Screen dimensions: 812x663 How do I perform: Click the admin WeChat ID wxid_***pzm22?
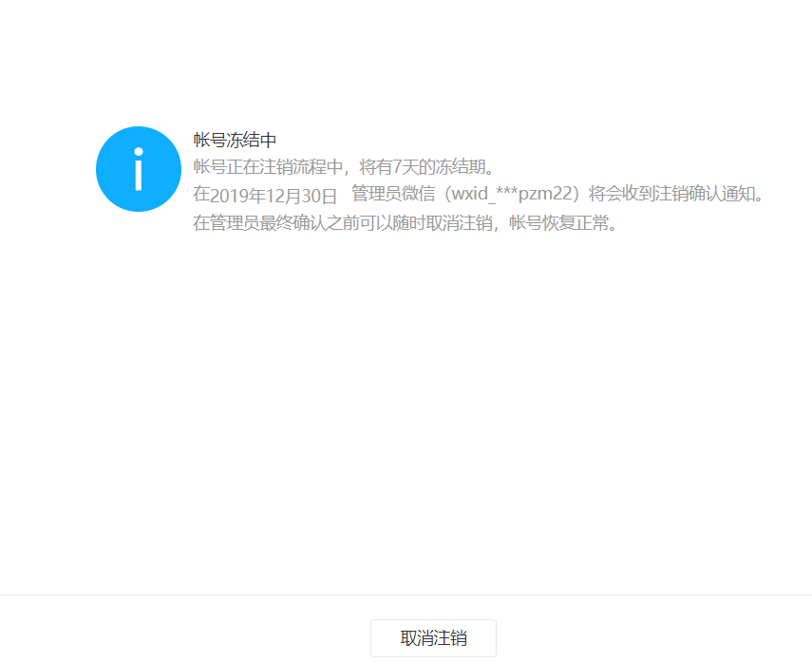point(512,194)
